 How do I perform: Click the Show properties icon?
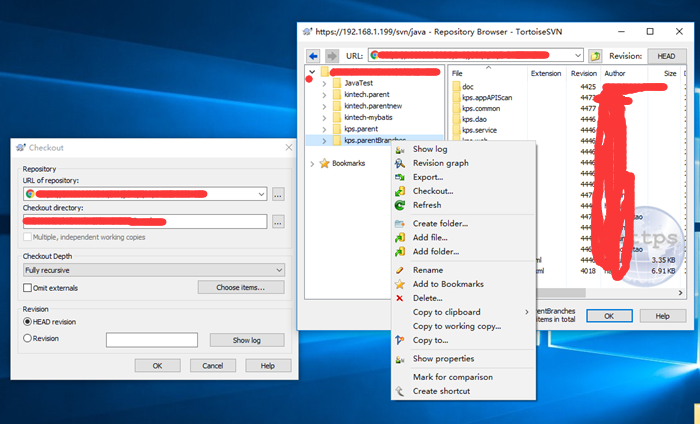point(400,359)
